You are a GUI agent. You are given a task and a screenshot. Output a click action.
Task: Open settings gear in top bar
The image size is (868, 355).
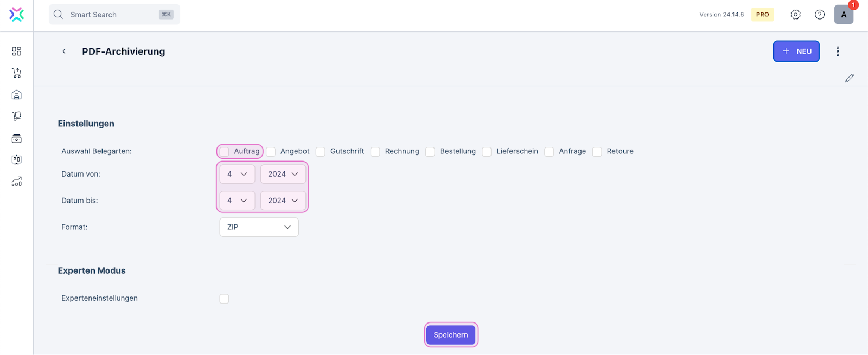795,15
